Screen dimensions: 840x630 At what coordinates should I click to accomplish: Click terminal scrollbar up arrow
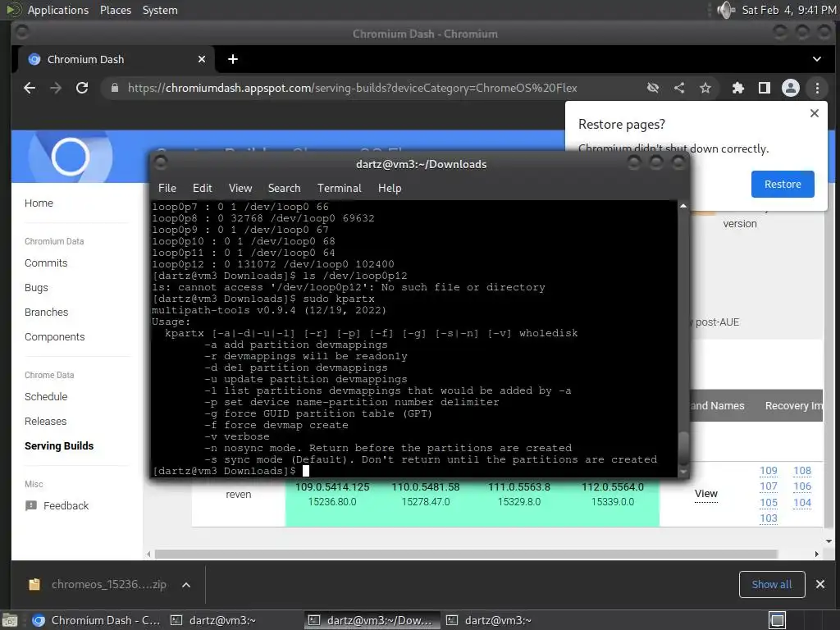pos(683,206)
